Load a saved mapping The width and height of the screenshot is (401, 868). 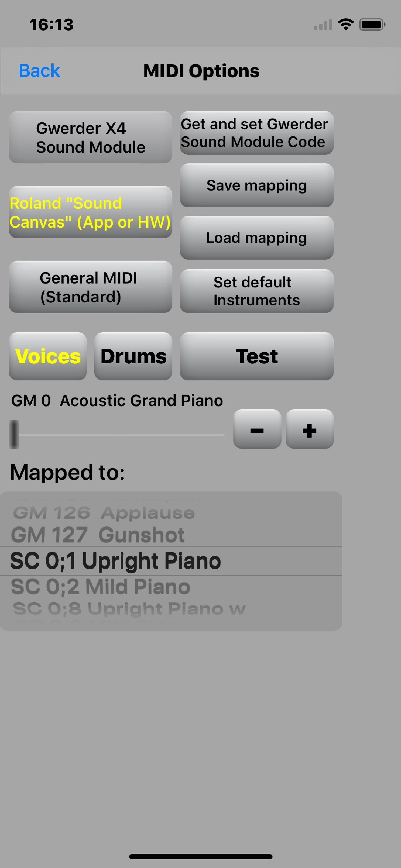click(x=257, y=238)
